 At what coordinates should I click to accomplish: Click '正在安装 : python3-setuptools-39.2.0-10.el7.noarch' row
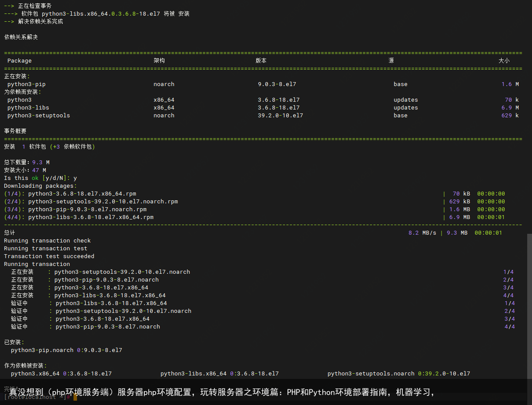(100, 272)
